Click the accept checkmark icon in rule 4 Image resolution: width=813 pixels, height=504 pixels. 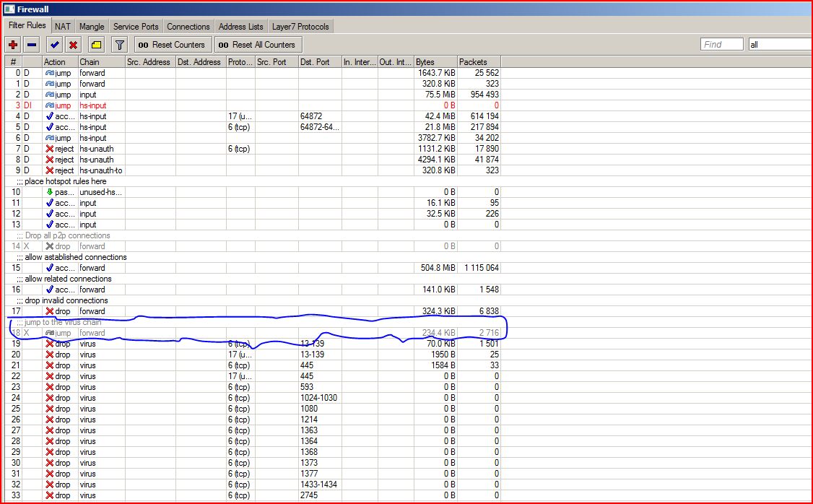coord(50,116)
